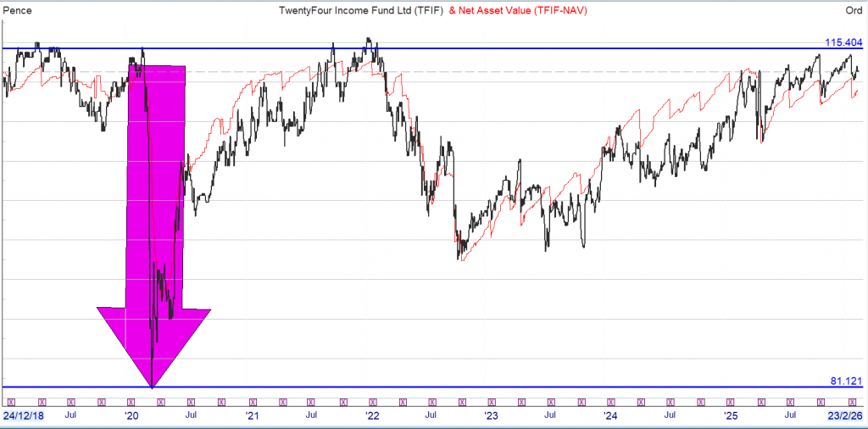Open the dividend marker above the '25 label
This screenshot has height=429, width=868.
click(x=732, y=402)
